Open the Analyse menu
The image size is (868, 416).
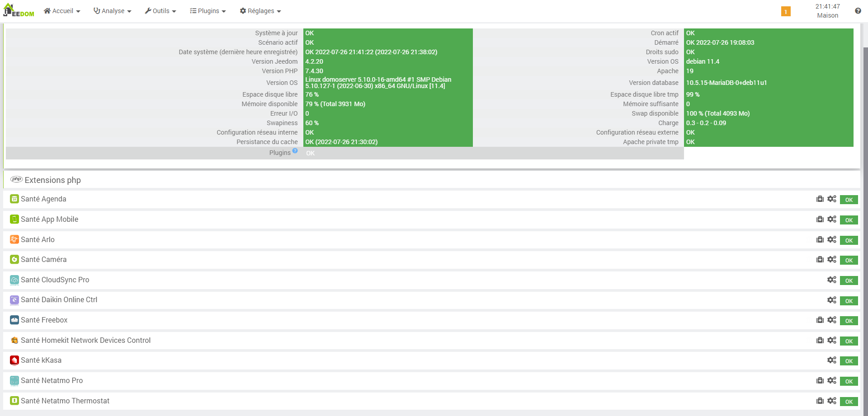pos(113,11)
